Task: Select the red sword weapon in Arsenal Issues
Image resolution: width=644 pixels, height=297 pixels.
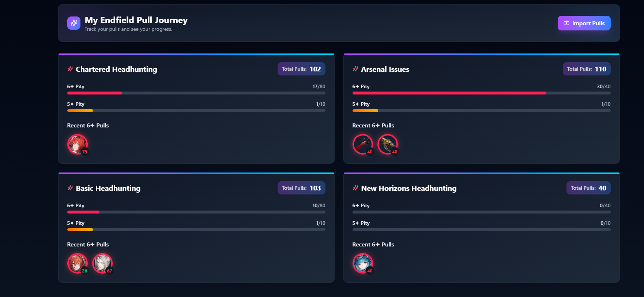Action: pos(363,144)
